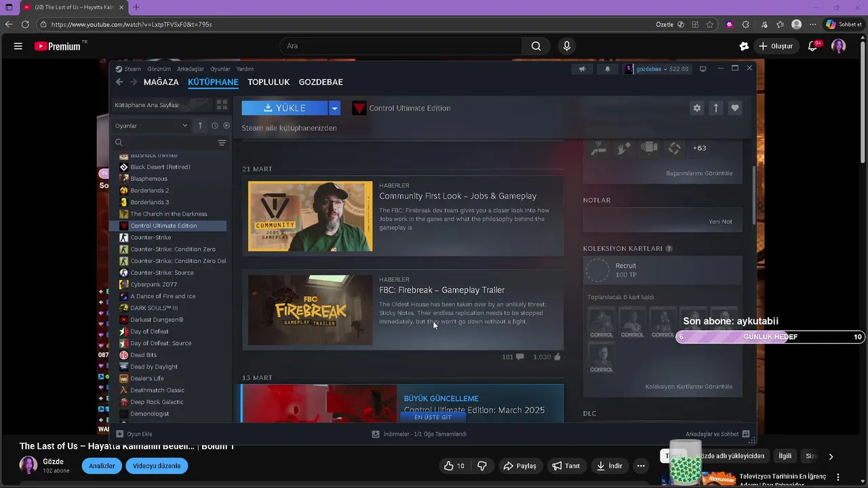Select Cyberpunk 2077 in the game list
Screen dimensions: 868x488
153,285
